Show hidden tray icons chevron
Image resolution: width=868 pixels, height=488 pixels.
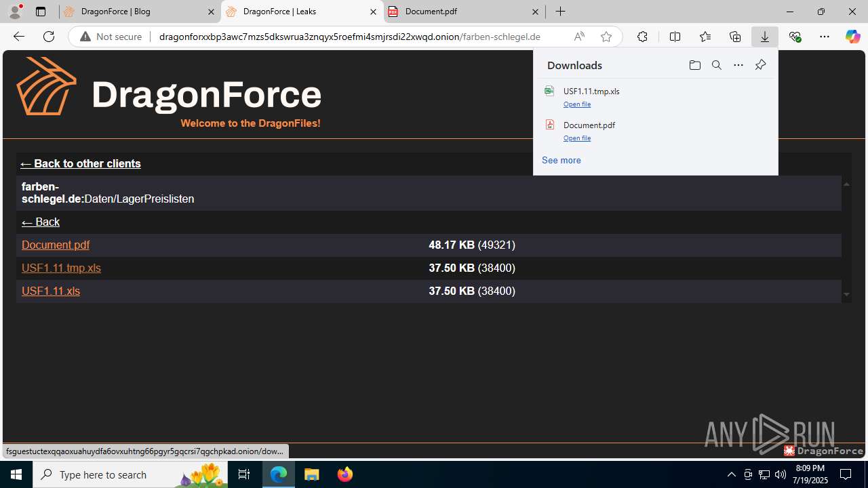(731, 474)
